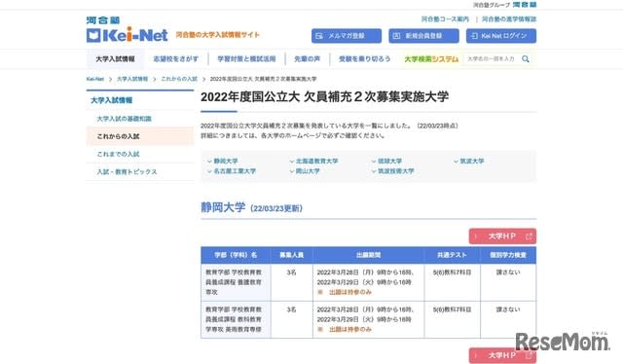
Task: Open the 河合塾の進学情報誌 link
Action: click(x=509, y=19)
